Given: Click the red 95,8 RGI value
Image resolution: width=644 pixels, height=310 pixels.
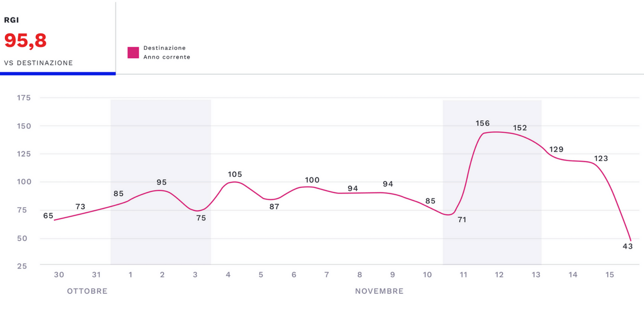Looking at the screenshot, I should (25, 41).
